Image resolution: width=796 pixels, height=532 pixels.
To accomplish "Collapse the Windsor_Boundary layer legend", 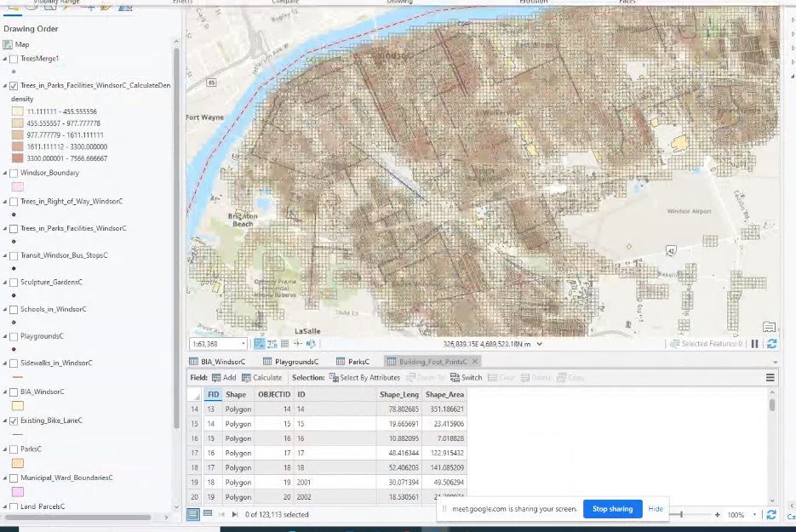I will [5, 173].
